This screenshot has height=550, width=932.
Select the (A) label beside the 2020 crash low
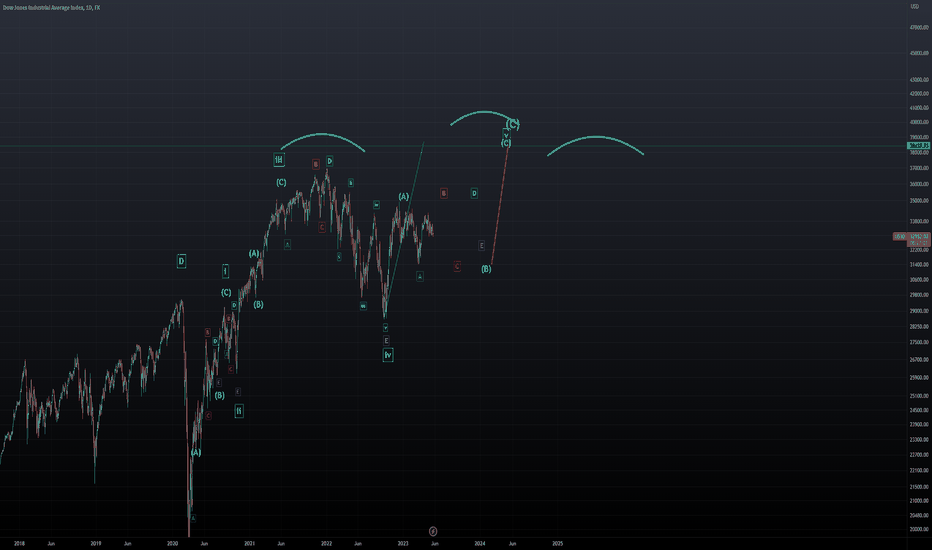click(x=196, y=452)
